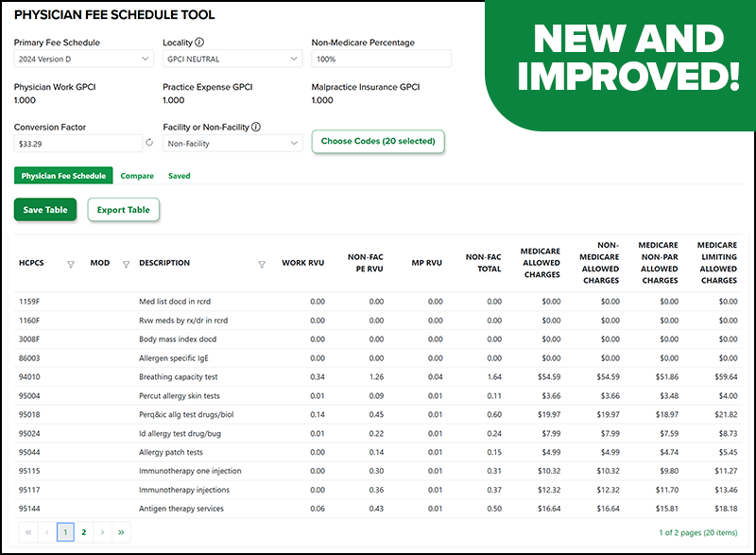Image resolution: width=756 pixels, height=555 pixels.
Task: Select page 1 in pagination
Action: pos(65,532)
